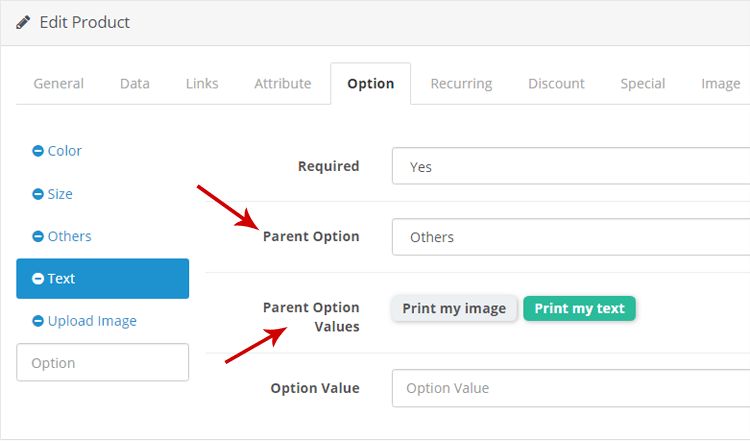Click the minus icon on Text item
The width and height of the screenshot is (750, 441).
pyautogui.click(x=38, y=278)
